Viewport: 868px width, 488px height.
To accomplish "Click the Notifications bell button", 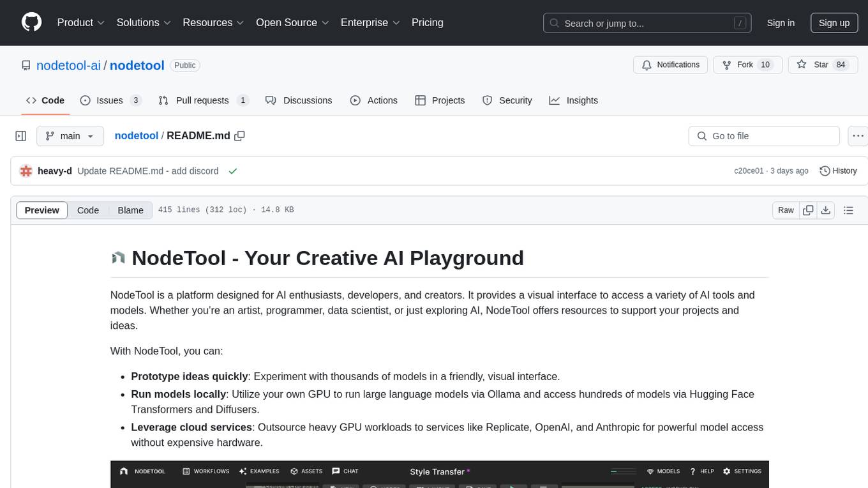I will point(671,65).
